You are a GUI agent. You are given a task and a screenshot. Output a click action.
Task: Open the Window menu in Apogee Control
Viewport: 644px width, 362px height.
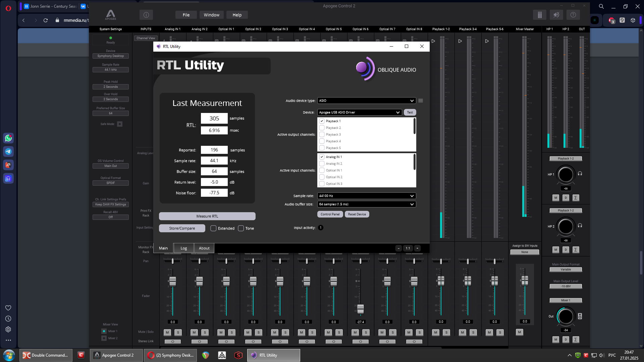pos(211,15)
